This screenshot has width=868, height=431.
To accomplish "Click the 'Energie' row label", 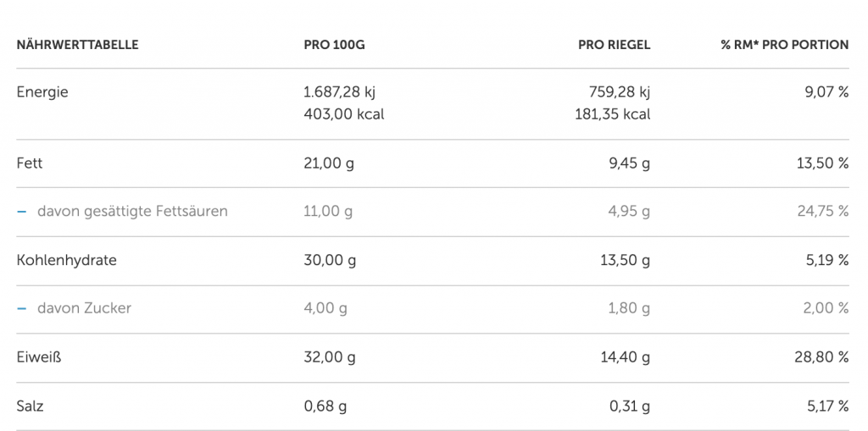I will tap(42, 92).
